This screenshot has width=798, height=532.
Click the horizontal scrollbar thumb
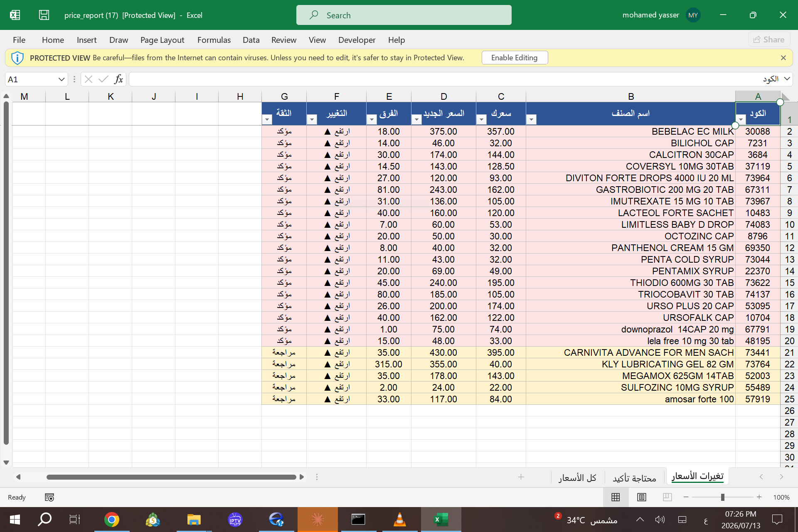pyautogui.click(x=171, y=477)
